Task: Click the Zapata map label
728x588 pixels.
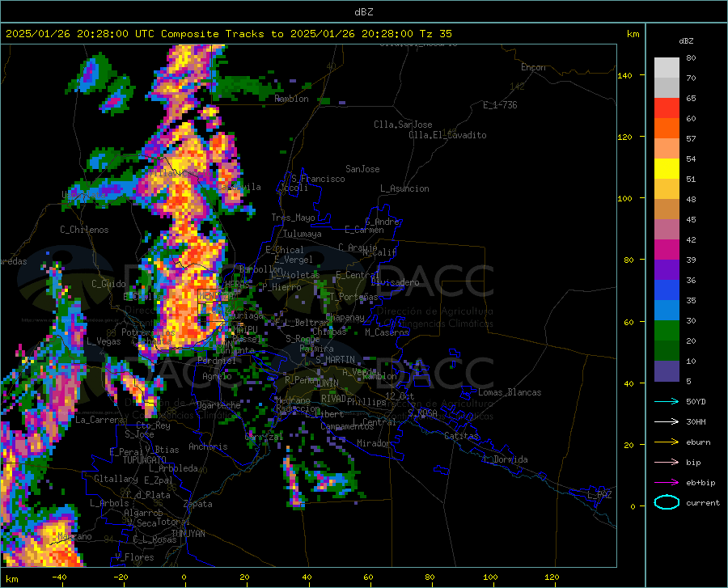Action: (198, 504)
